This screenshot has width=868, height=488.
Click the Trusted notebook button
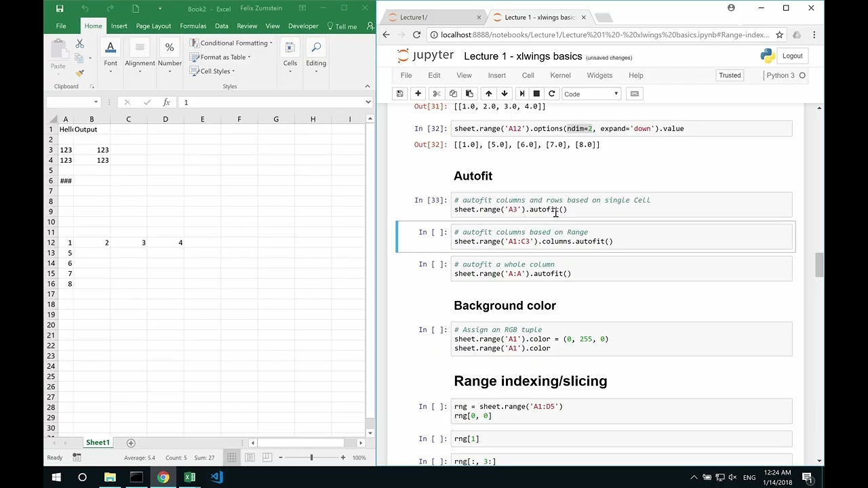tap(730, 75)
